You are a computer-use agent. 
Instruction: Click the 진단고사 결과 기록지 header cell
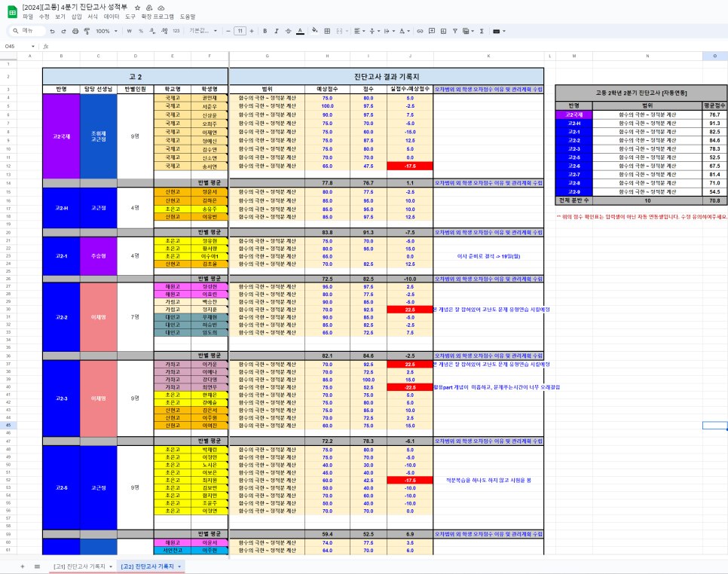coord(387,77)
